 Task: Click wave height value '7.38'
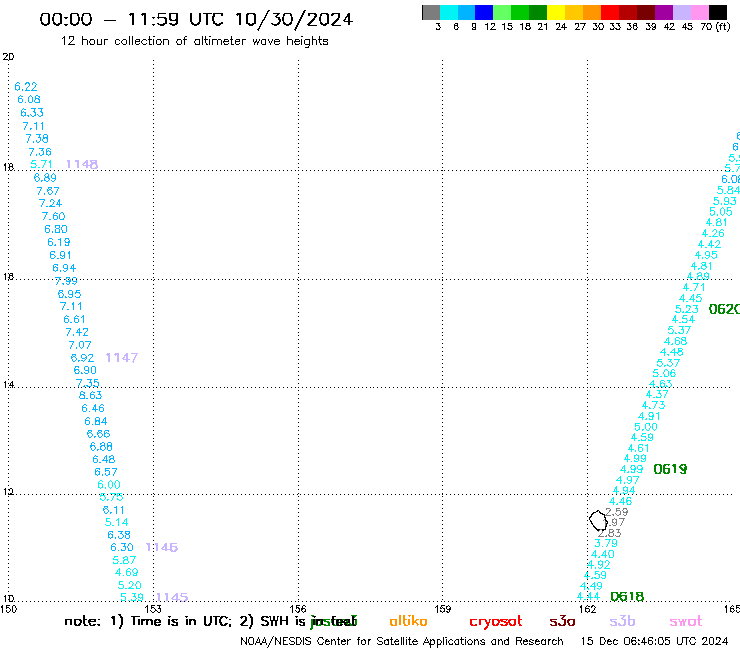point(37,139)
